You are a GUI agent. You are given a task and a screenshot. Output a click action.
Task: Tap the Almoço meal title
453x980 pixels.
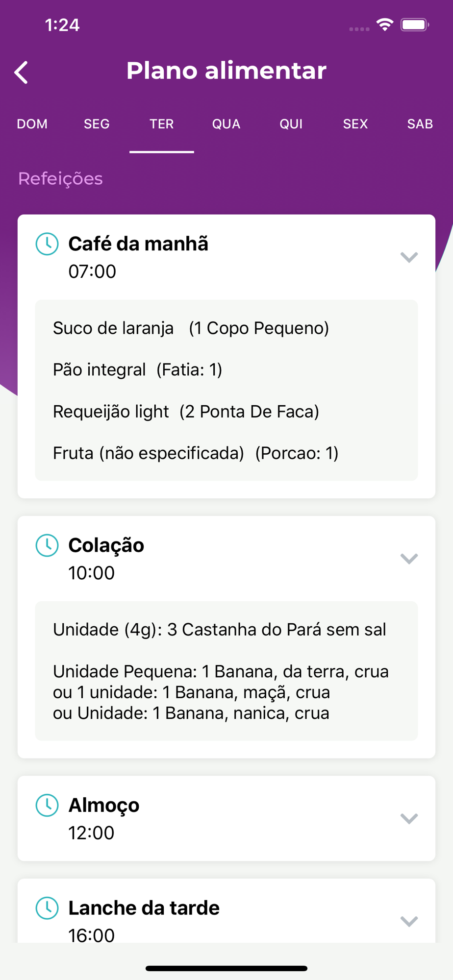104,805
